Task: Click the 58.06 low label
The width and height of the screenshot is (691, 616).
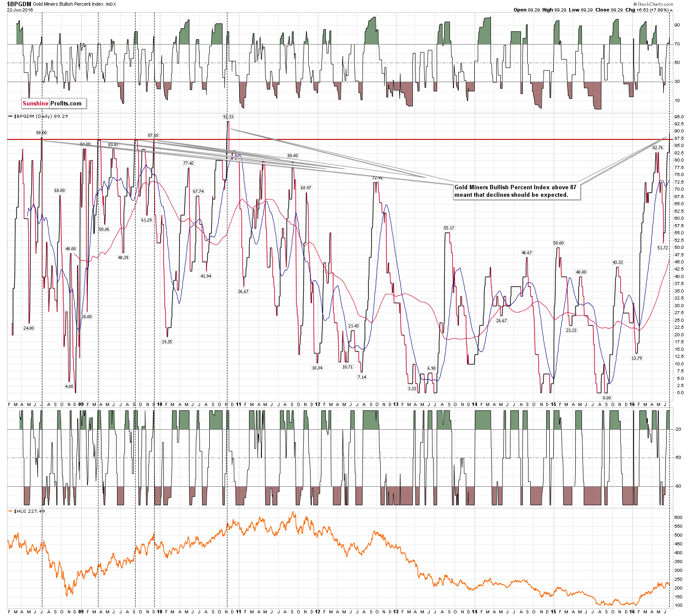Action: pyautogui.click(x=104, y=229)
